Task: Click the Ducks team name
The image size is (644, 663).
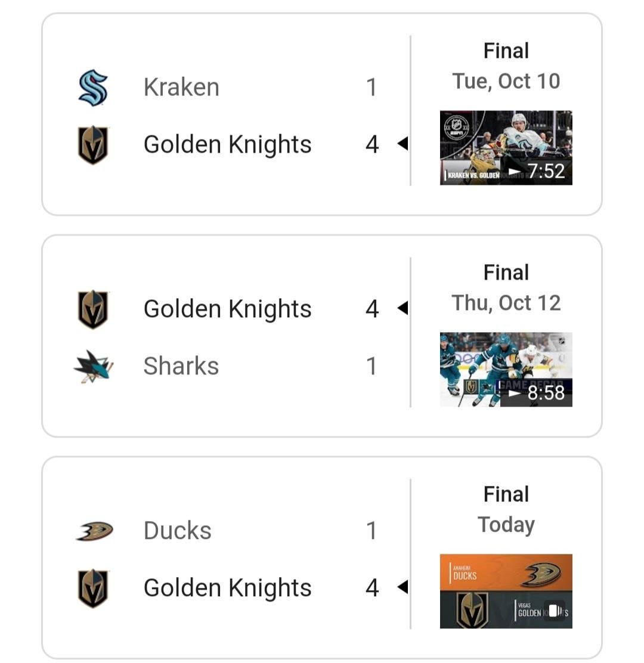Action: point(177,531)
